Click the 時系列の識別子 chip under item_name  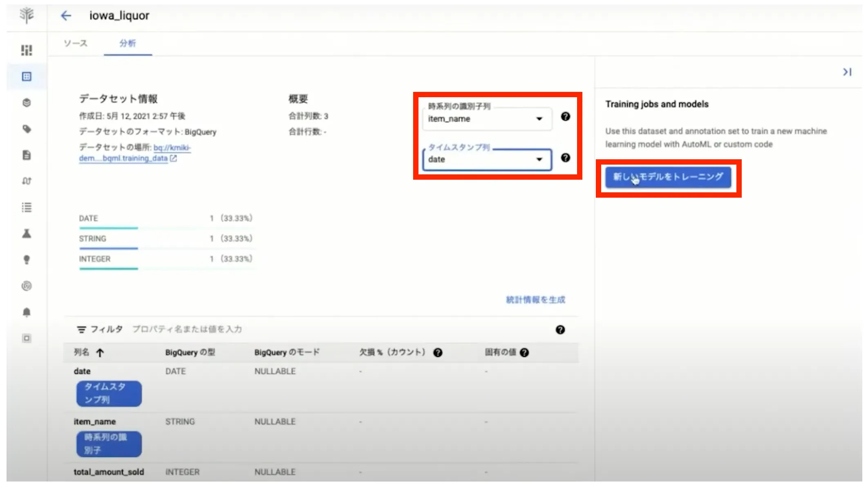coord(109,444)
